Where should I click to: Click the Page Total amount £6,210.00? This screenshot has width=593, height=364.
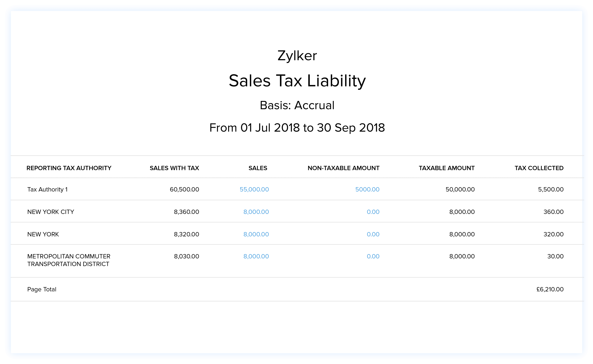click(550, 289)
